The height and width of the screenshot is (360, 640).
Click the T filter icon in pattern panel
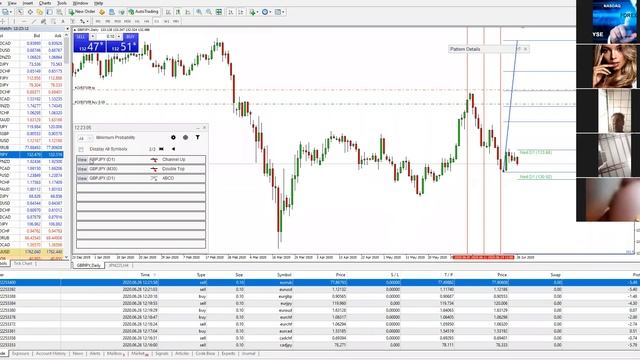(198, 138)
